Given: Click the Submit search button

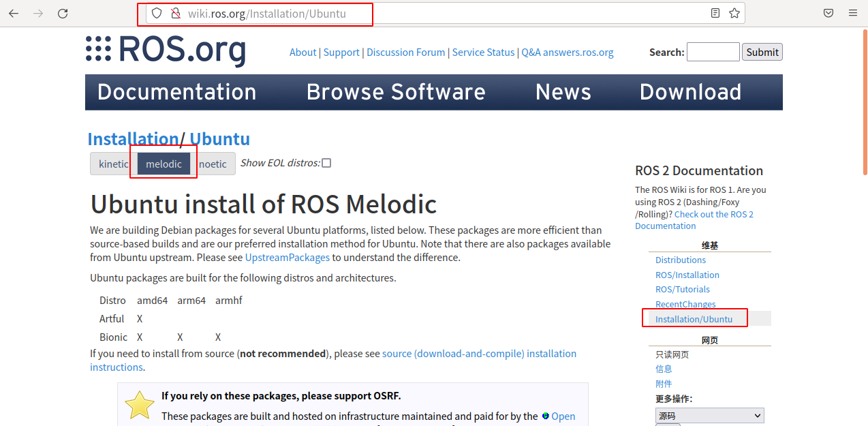Looking at the screenshot, I should pos(762,52).
